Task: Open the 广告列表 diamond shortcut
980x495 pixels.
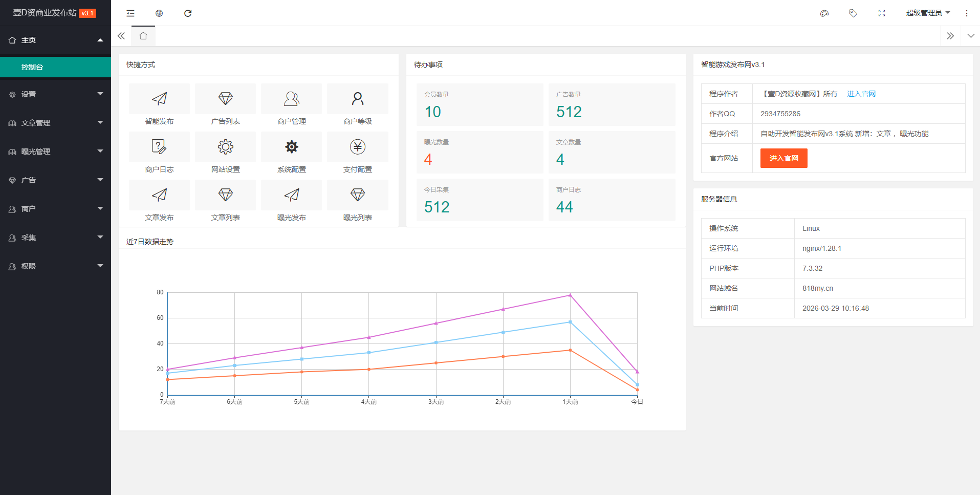Action: pyautogui.click(x=225, y=99)
